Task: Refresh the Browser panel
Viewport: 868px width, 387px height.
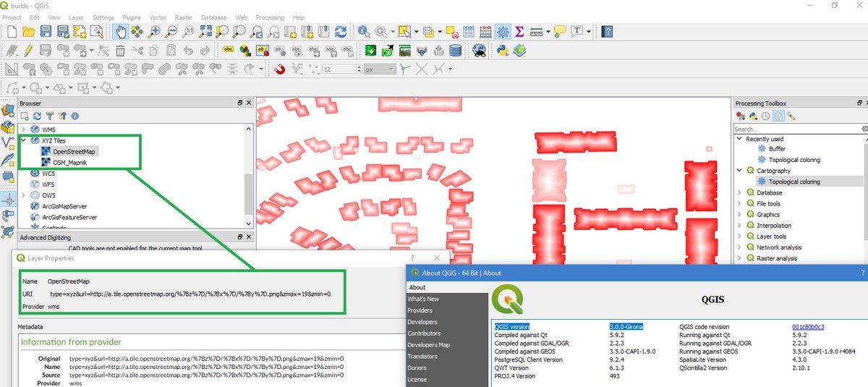Action: pos(37,116)
